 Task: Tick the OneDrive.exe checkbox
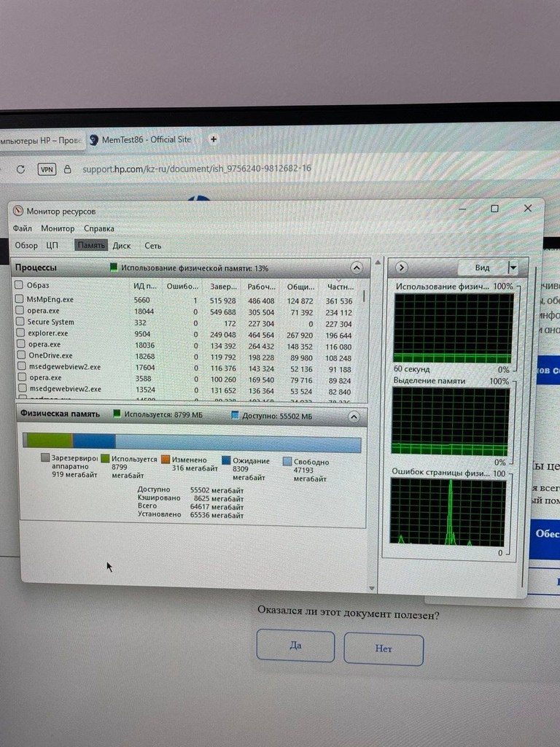click(x=21, y=355)
